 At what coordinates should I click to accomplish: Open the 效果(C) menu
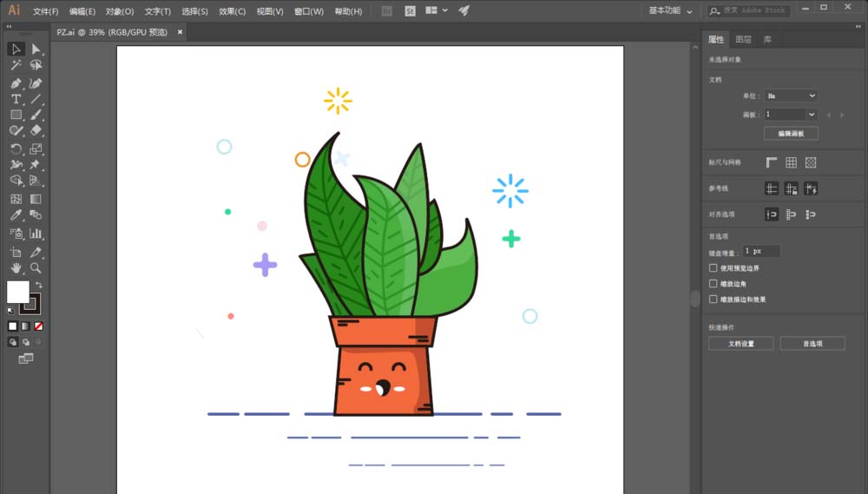tap(232, 11)
